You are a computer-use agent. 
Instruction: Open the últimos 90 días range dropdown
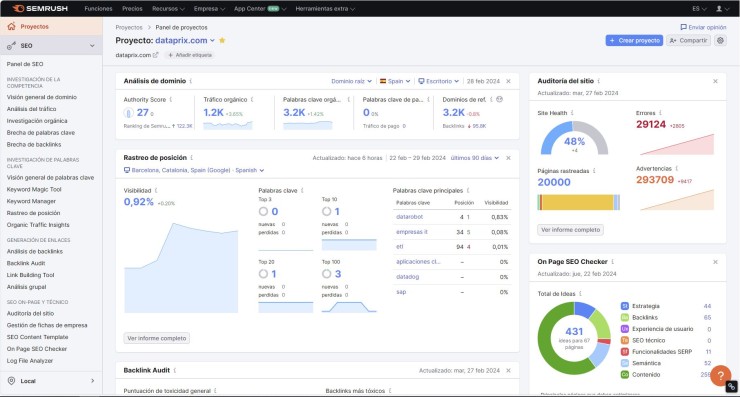[474, 158]
